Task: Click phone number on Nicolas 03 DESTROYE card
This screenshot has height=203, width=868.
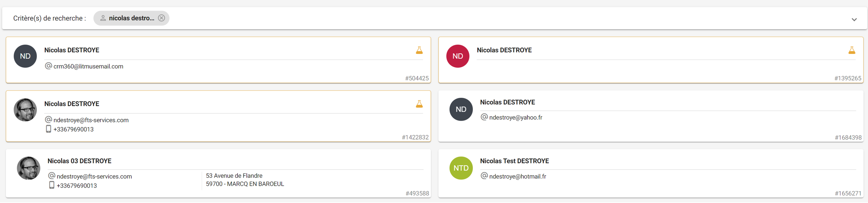Action: (x=77, y=186)
